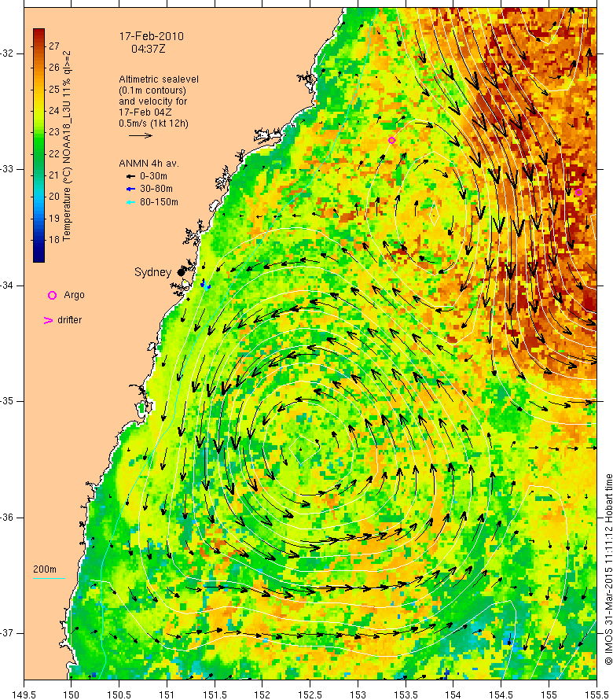613x700 pixels.
Task: Click the cyan 200m contour legend line
Action: [x=49, y=579]
